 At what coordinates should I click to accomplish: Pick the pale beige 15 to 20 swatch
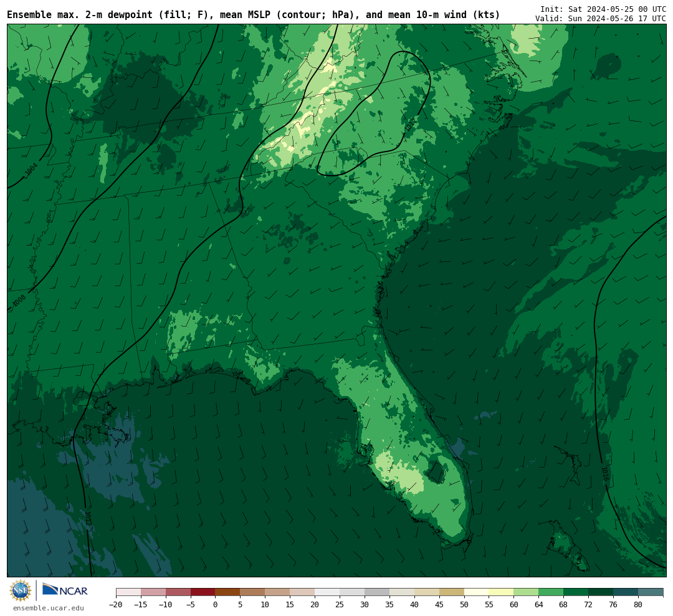303,592
